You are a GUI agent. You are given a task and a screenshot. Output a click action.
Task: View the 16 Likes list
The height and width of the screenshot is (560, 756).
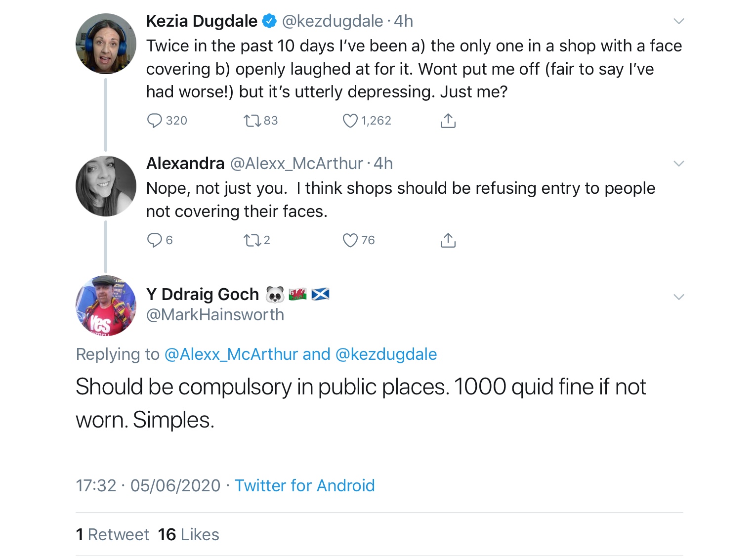[189, 534]
